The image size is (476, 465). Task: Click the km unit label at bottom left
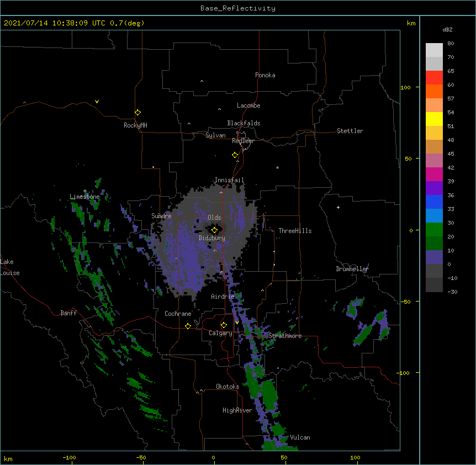(x=8, y=458)
